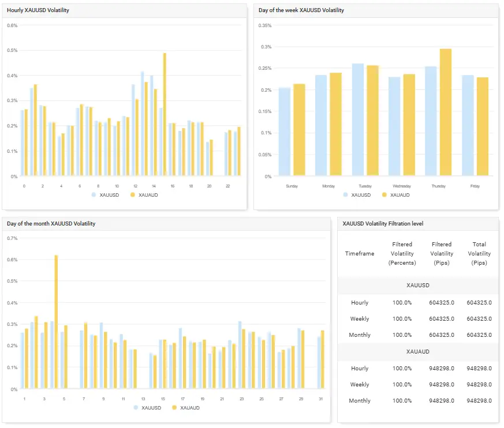The width and height of the screenshot is (504, 428).
Task: Click the hour 13 XAUUSD blue bar
Action: click(x=142, y=124)
